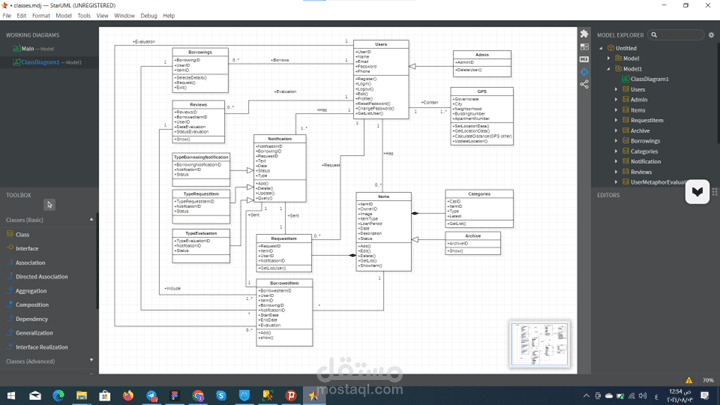Expand the Users node in Model Explorer
Image resolution: width=720 pixels, height=405 pixels.
point(616,90)
